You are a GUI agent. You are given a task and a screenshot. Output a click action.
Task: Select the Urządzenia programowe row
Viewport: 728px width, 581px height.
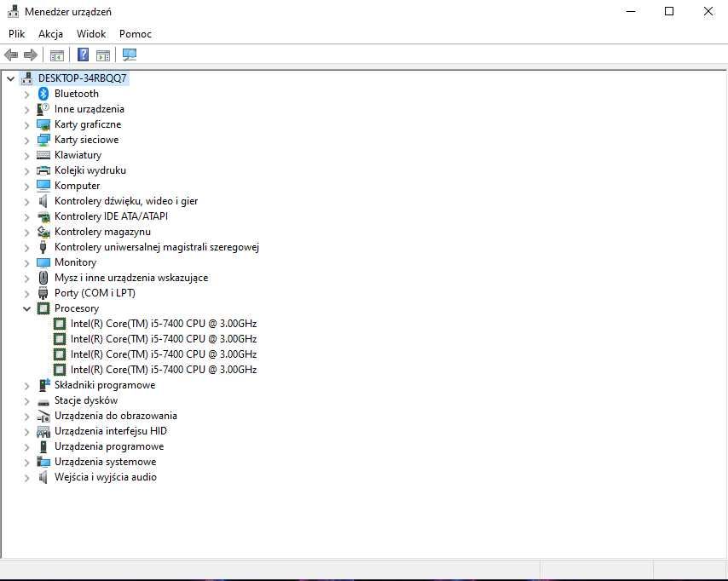tap(109, 446)
